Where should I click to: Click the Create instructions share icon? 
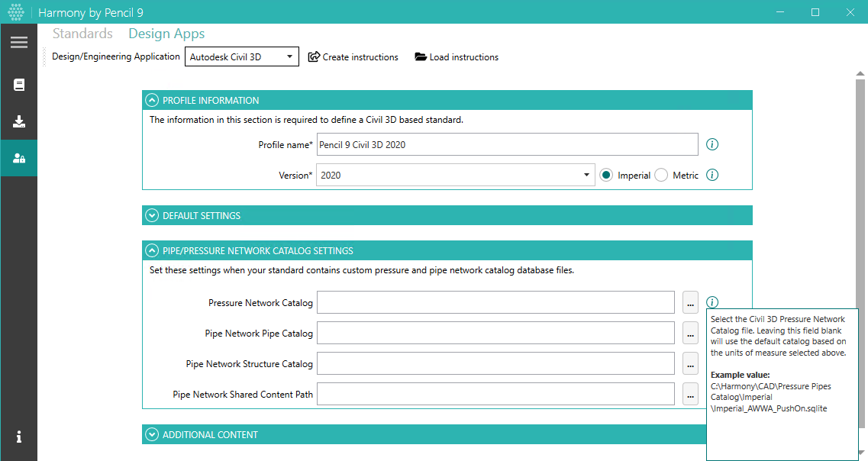point(314,56)
